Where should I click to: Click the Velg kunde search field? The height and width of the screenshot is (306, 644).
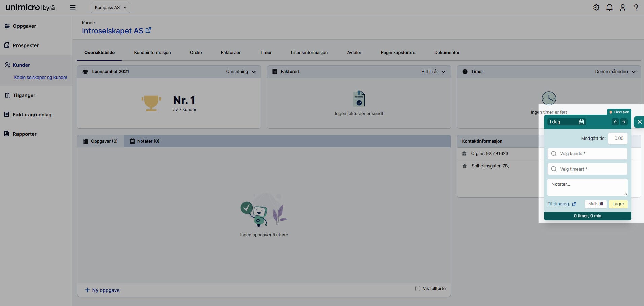coord(587,154)
